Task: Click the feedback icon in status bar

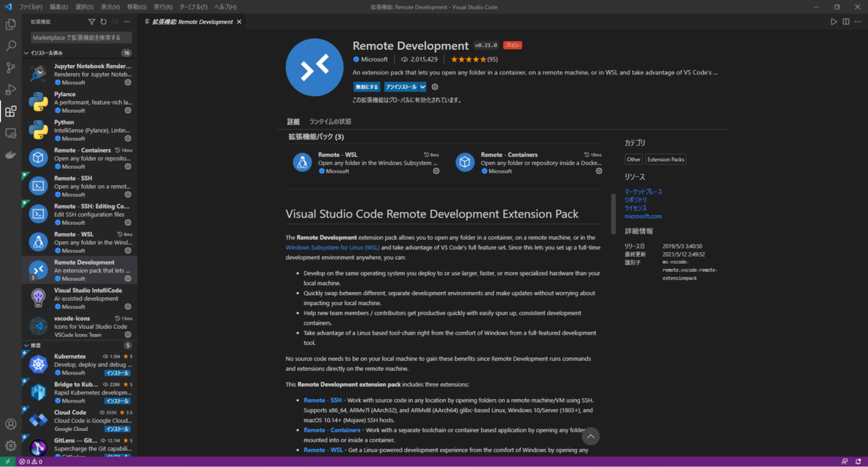Action: pyautogui.click(x=844, y=461)
